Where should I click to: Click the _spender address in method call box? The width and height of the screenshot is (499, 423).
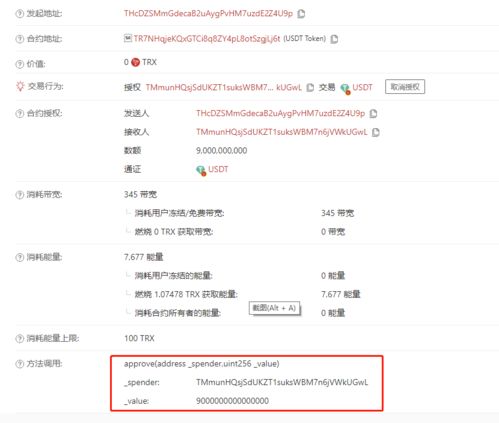pos(282,382)
